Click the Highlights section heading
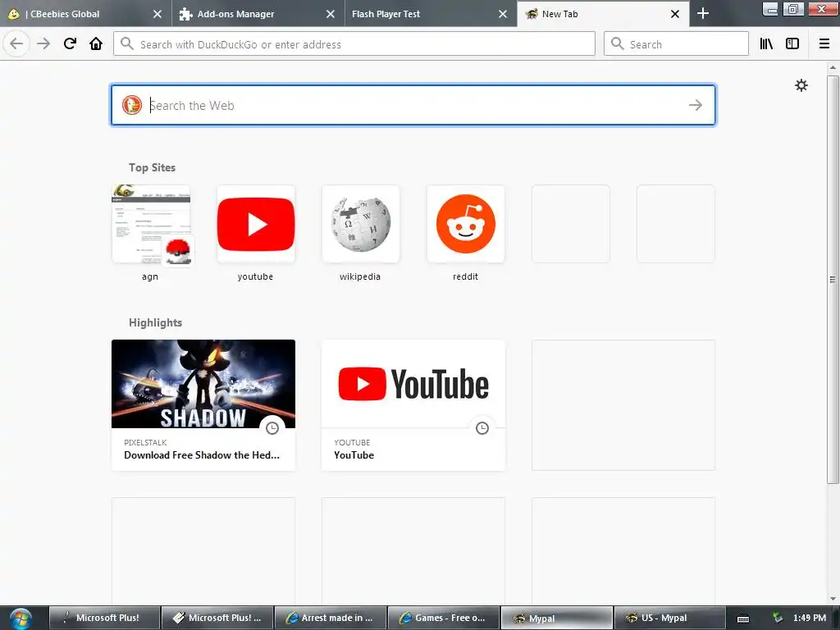This screenshot has height=630, width=840. point(155,322)
